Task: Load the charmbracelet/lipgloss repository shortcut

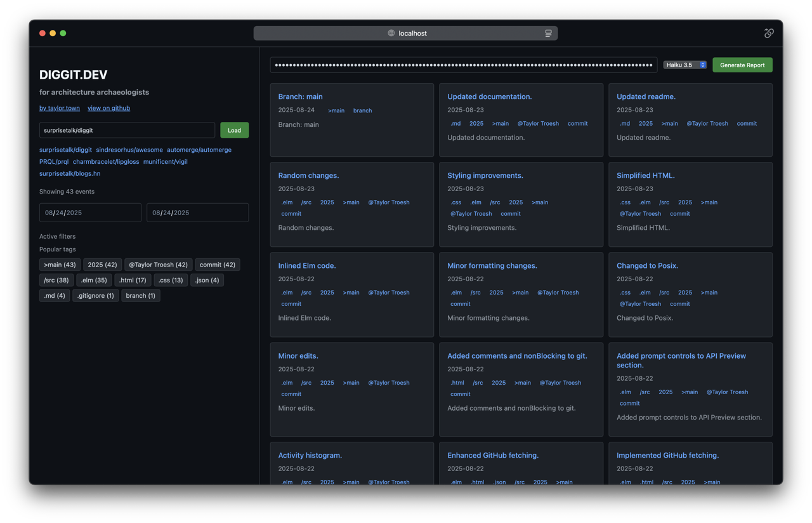Action: [x=106, y=161]
